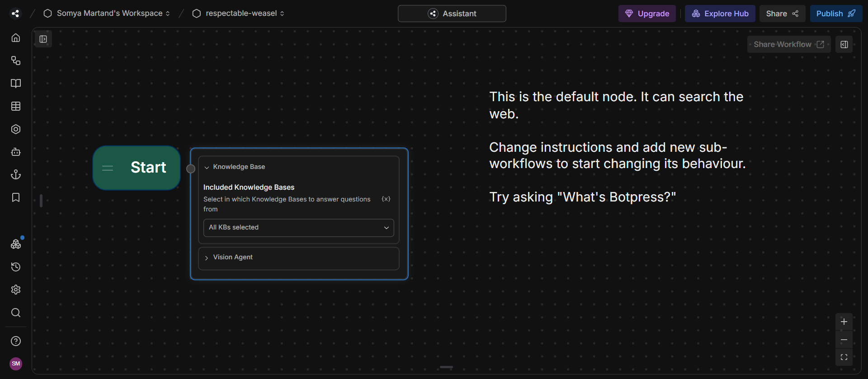This screenshot has width=868, height=379.
Task: Open the Agents robot icon in sidebar
Action: tap(16, 152)
